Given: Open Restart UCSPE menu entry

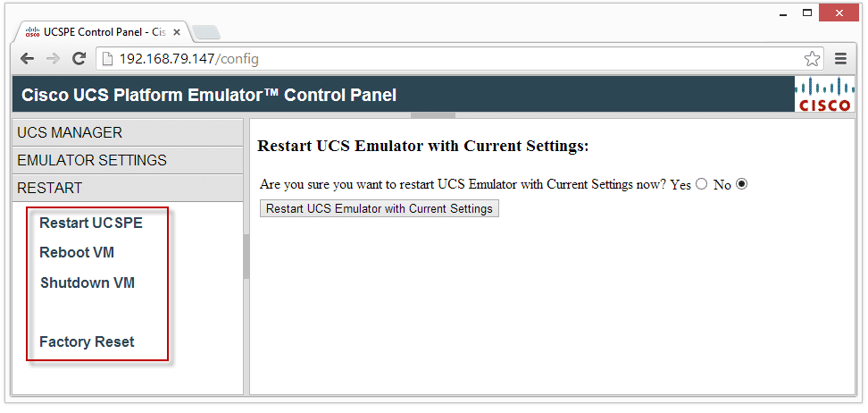Looking at the screenshot, I should point(91,223).
